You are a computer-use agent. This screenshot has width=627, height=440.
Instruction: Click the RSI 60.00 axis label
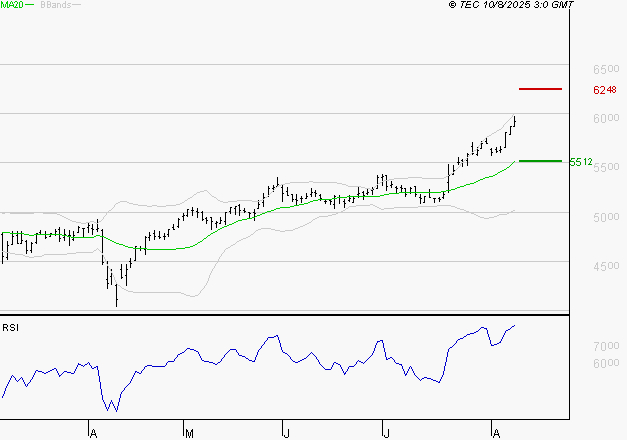tap(606, 364)
